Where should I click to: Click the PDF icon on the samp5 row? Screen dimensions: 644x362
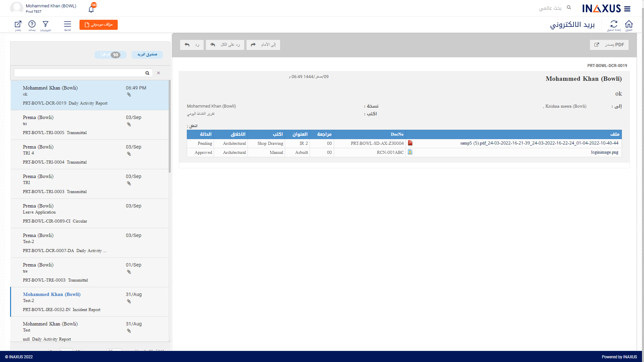tap(410, 143)
